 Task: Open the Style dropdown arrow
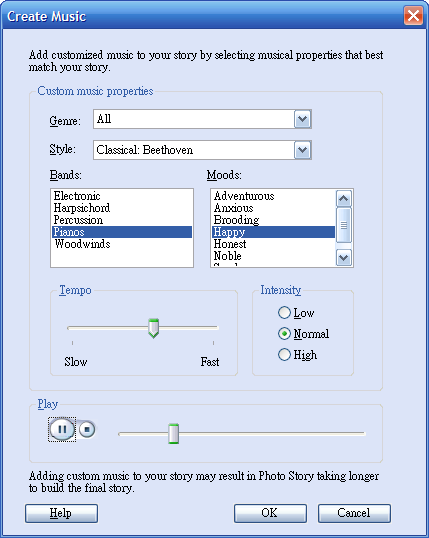click(302, 150)
